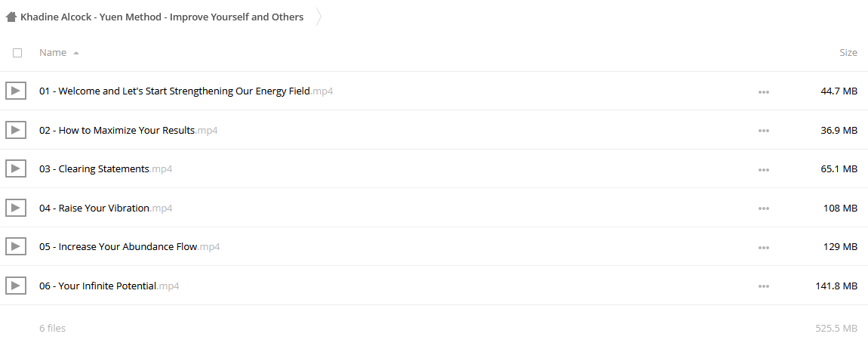Open the more options dots for 01 - Welcome file
This screenshot has height=346, width=868.
click(x=763, y=92)
